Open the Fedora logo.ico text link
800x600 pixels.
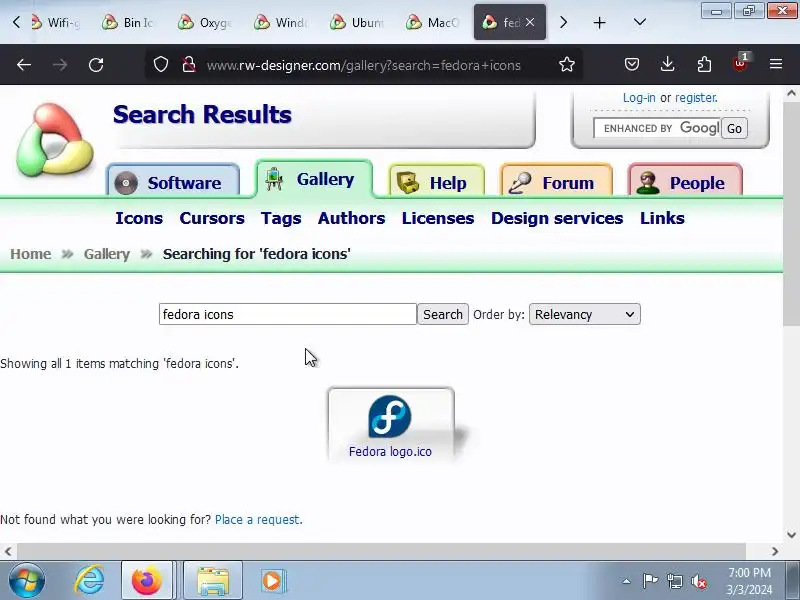point(390,452)
